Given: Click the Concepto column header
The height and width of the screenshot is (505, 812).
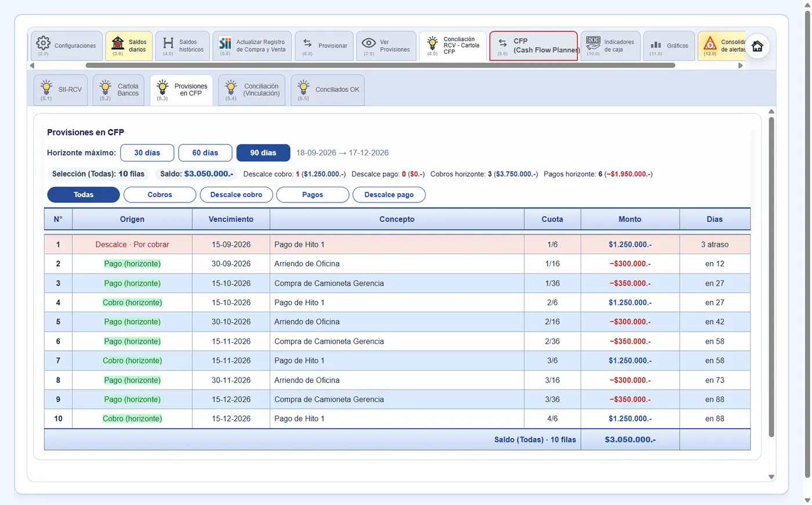Looking at the screenshot, I should [397, 219].
